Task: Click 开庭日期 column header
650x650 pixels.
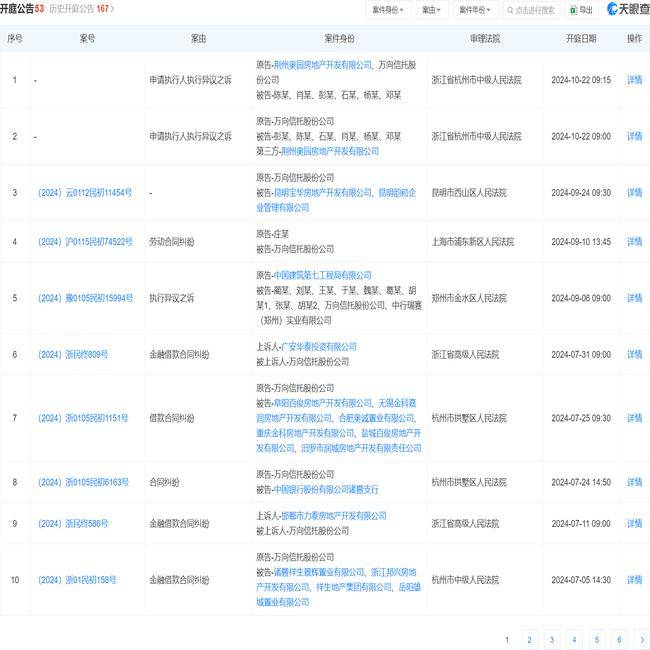Action: [581, 39]
